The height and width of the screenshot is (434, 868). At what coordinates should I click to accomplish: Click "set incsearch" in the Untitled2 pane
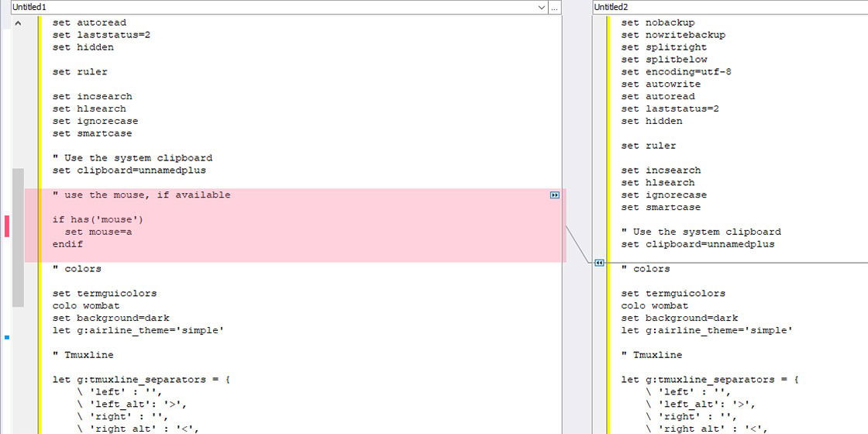click(662, 170)
